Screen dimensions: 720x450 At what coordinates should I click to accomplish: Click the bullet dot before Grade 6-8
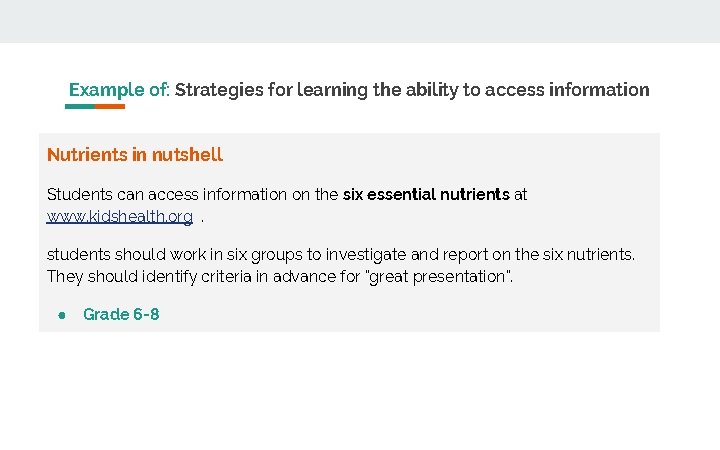[62, 315]
